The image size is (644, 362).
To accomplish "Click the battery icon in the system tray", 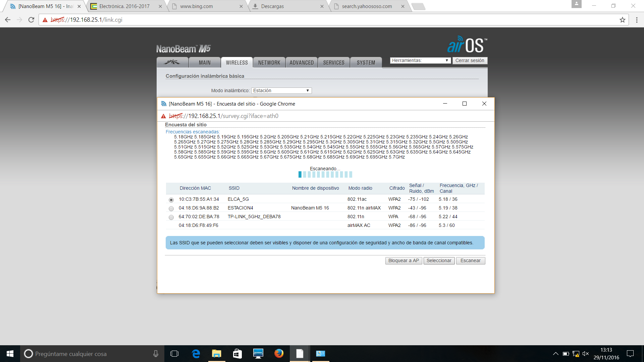I will pos(566,354).
